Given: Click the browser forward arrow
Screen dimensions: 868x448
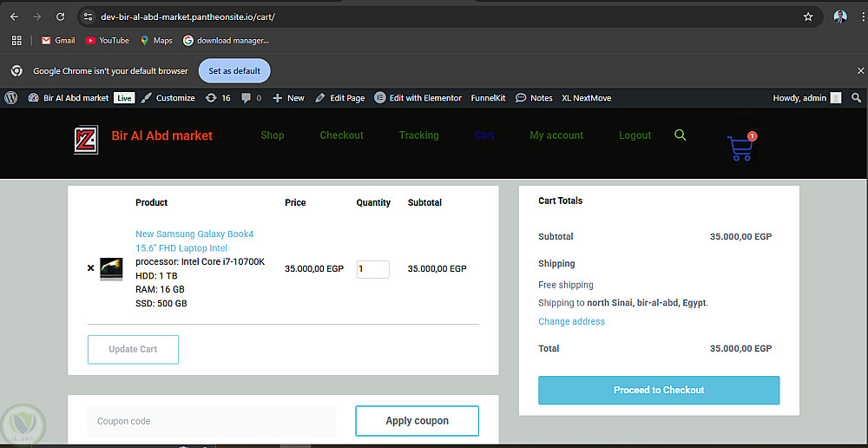Looking at the screenshot, I should tap(37, 16).
